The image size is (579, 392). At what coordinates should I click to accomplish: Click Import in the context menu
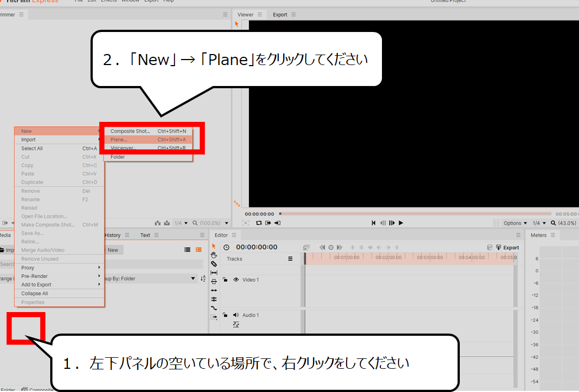point(60,139)
